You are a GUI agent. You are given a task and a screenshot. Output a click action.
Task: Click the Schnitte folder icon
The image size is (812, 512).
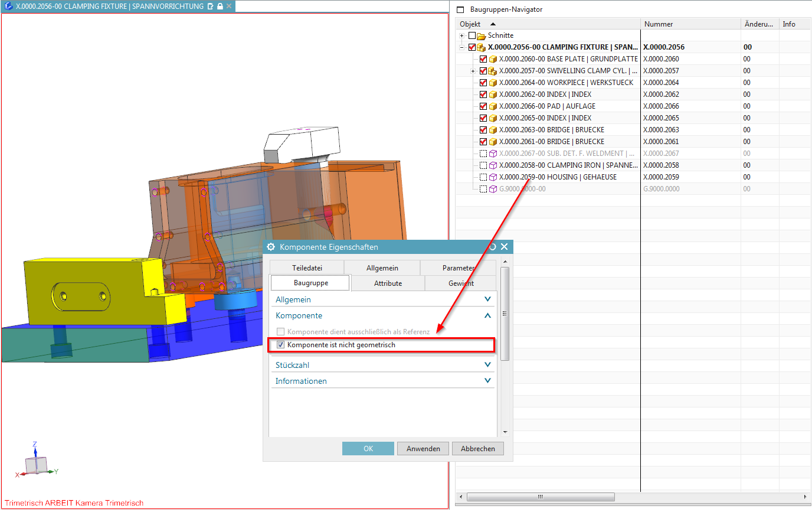[481, 35]
